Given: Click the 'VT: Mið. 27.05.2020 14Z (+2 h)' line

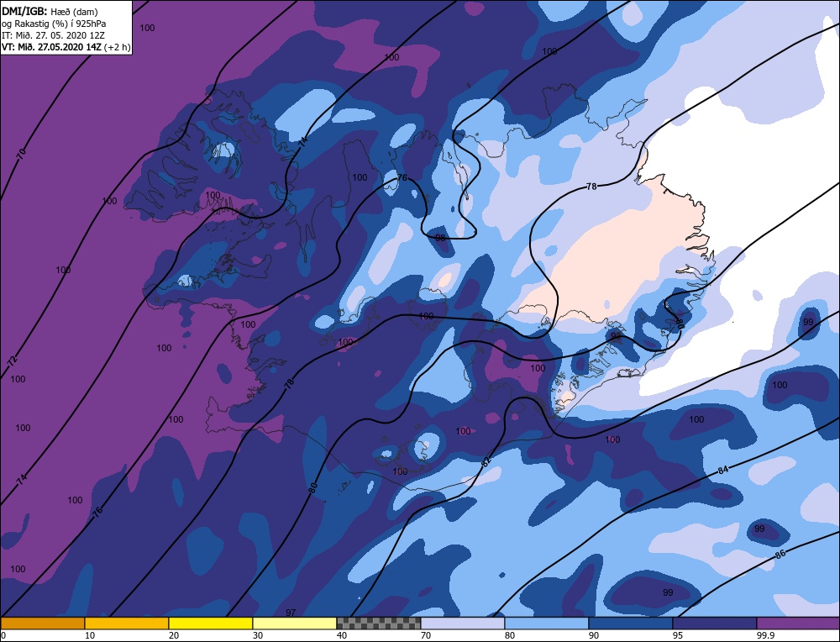Looking at the screenshot, I should point(66,47).
